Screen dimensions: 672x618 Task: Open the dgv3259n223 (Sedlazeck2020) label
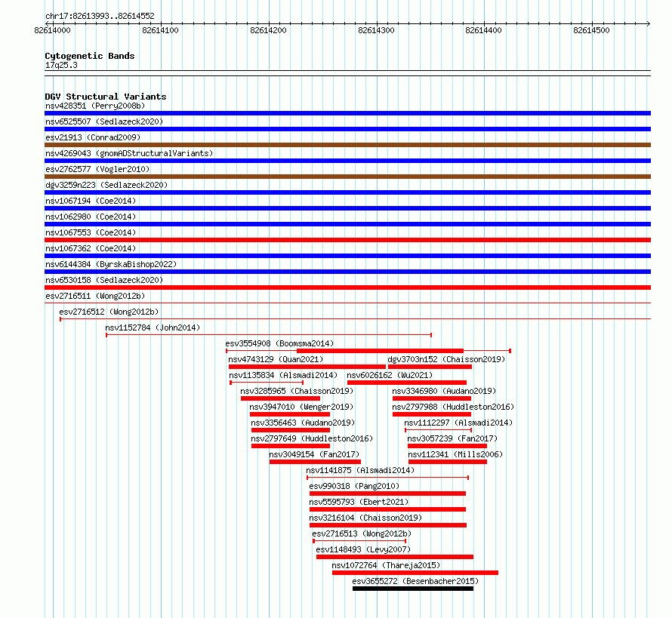(x=106, y=185)
